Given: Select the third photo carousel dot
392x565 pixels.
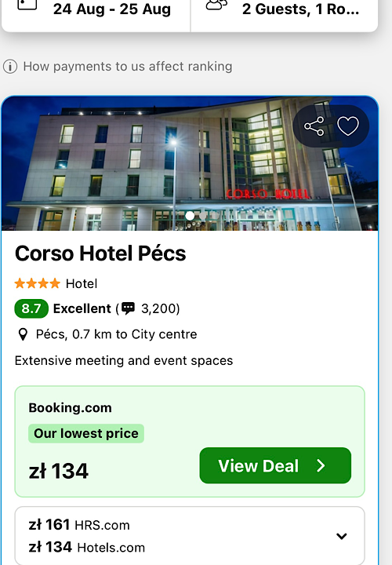Looking at the screenshot, I should pyautogui.click(x=215, y=216).
